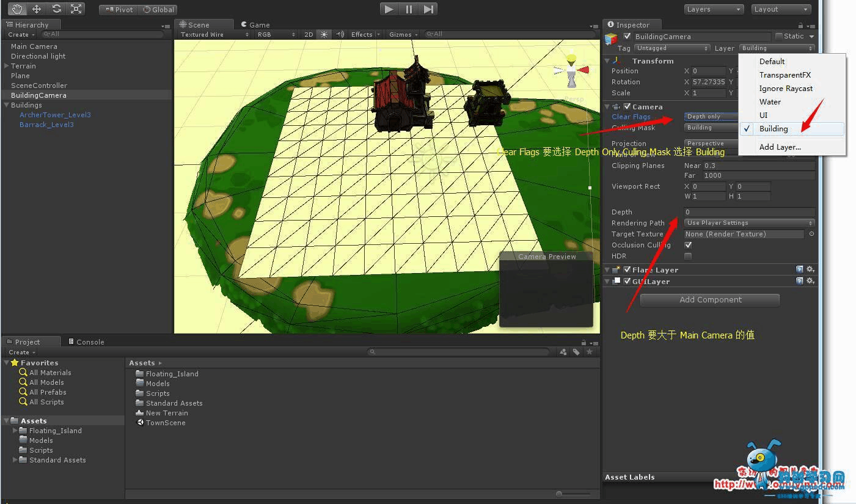Open Clear Flags Depth only dropdown
The height and width of the screenshot is (504, 856).
click(x=712, y=117)
